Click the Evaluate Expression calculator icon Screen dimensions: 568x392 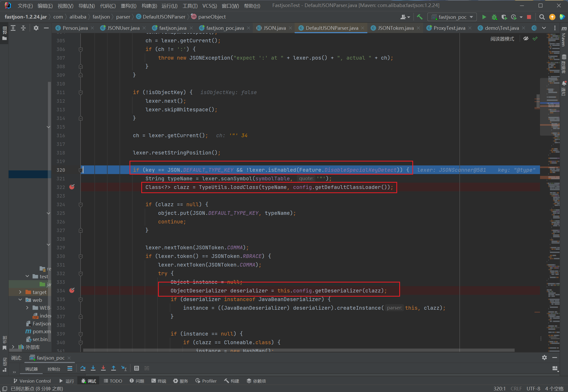[x=136, y=368]
